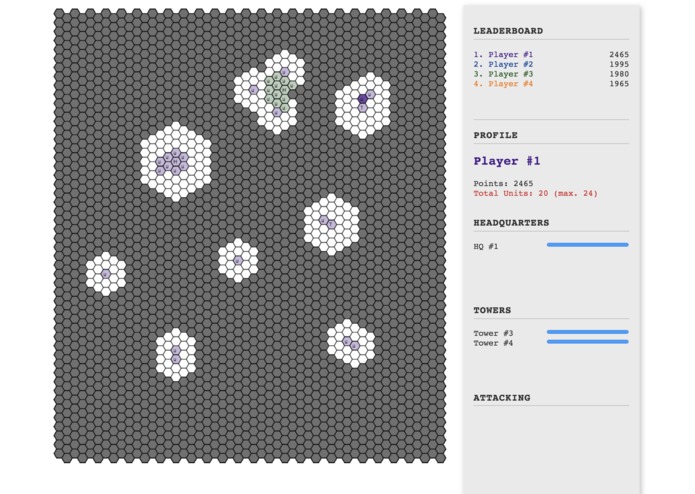Image resolution: width=695 pixels, height=494 pixels.
Task: Click the Points: 2465 text
Action: [503, 183]
